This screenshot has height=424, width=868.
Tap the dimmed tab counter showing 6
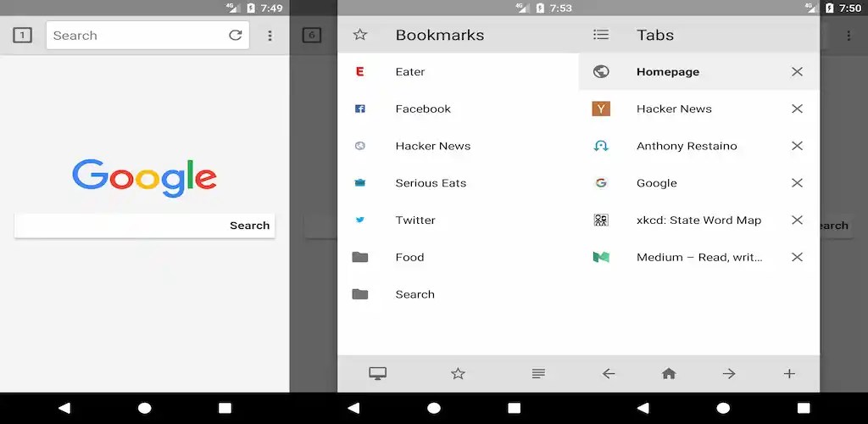click(312, 36)
